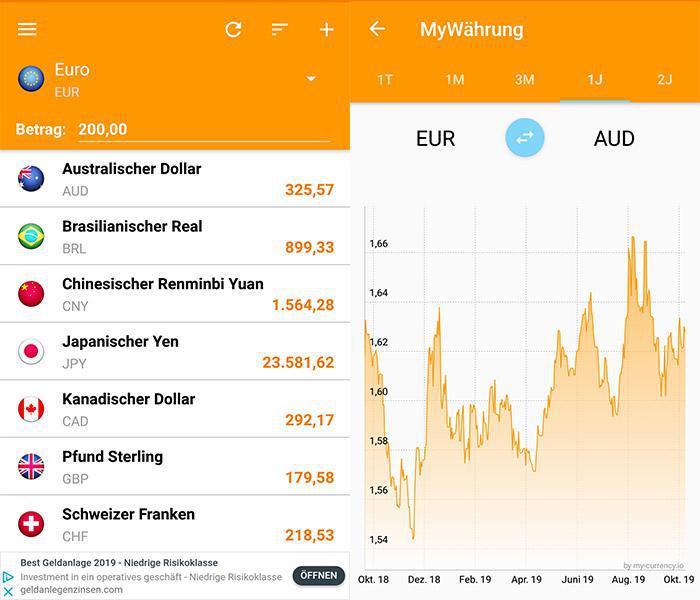Switch to the 3M chart tab
Screen dimensions: 700x600
[525, 80]
